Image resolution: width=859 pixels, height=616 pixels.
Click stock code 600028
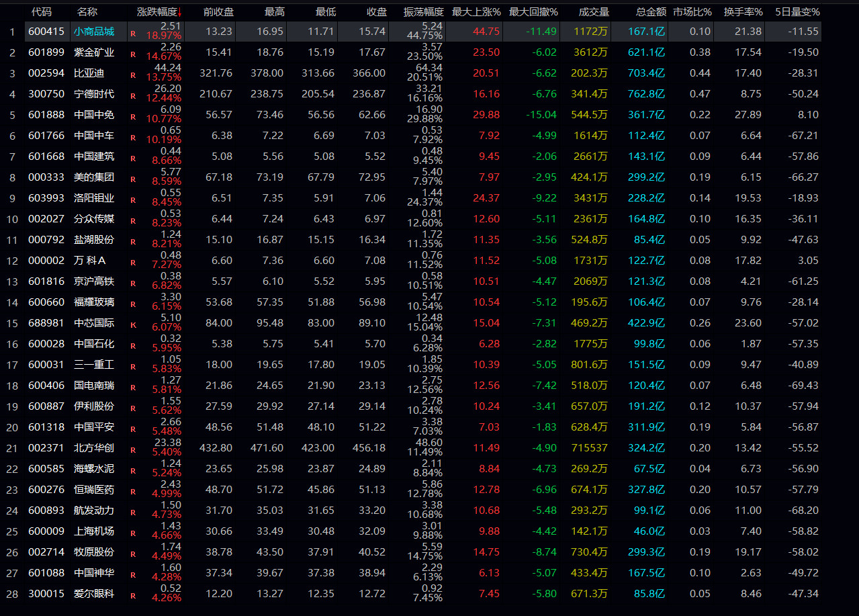click(46, 344)
